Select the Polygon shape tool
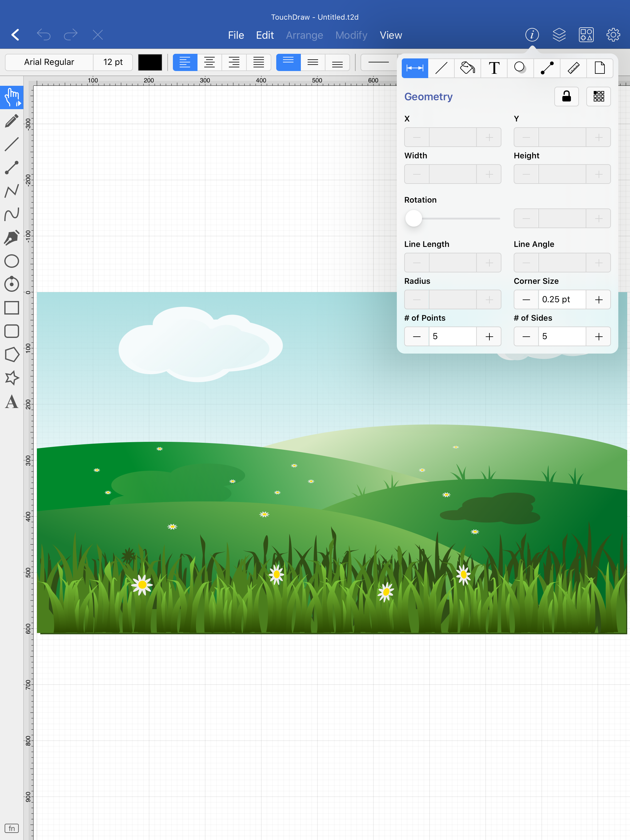Screen dimensions: 630x840 pos(12,355)
